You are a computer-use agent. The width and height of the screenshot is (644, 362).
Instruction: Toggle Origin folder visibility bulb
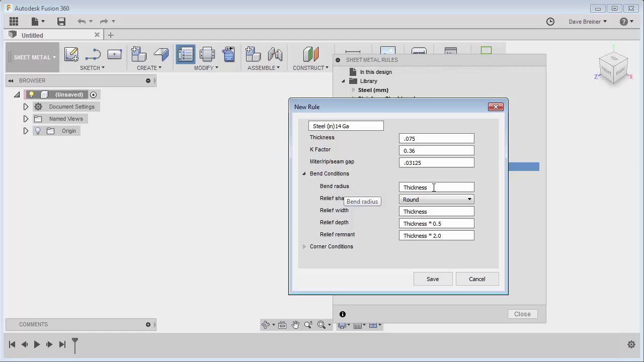tap(38, 131)
